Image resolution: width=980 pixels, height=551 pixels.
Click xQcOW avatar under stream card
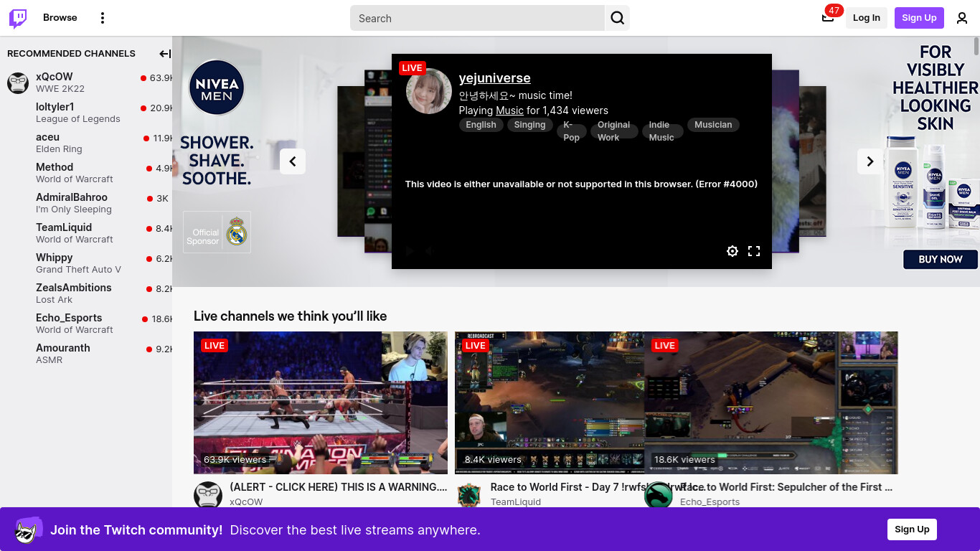tap(208, 495)
